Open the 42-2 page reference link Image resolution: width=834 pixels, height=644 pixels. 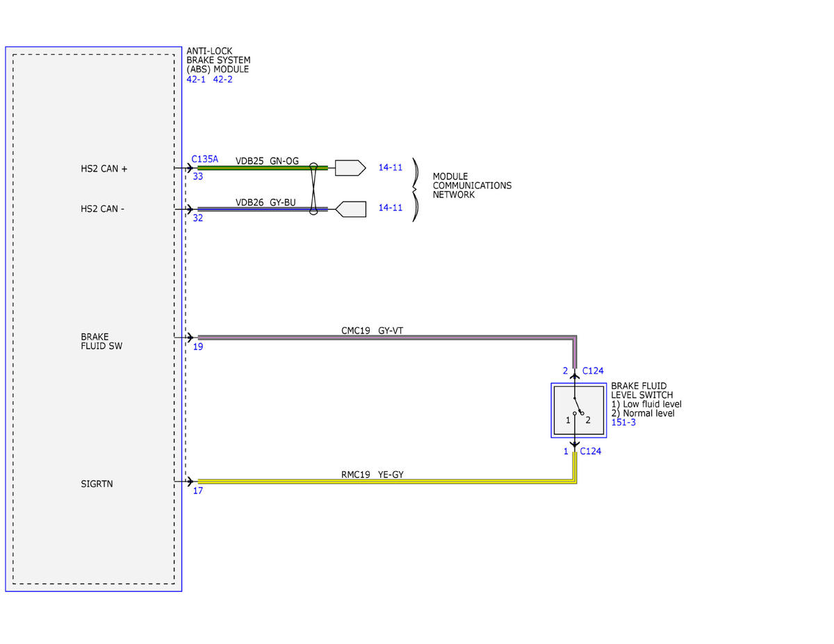click(222, 79)
